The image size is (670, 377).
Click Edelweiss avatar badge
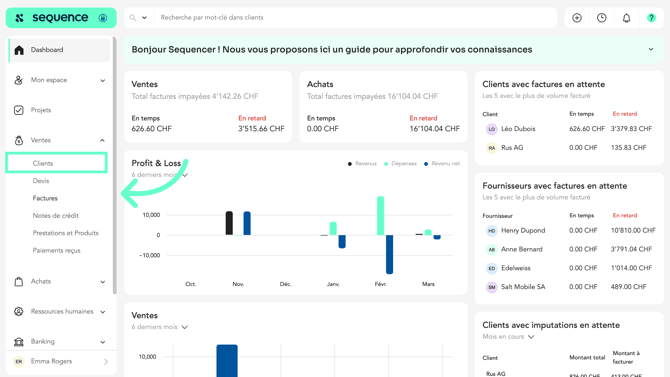pyautogui.click(x=492, y=268)
